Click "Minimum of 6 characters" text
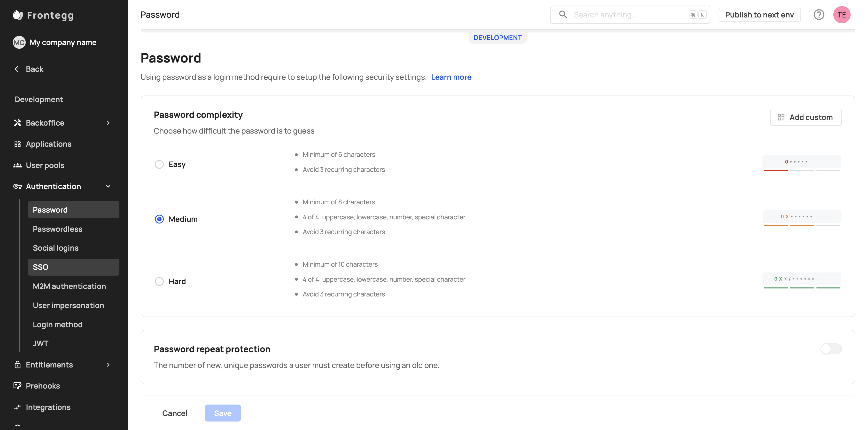Viewport: 868px width, 430px height. tap(339, 154)
